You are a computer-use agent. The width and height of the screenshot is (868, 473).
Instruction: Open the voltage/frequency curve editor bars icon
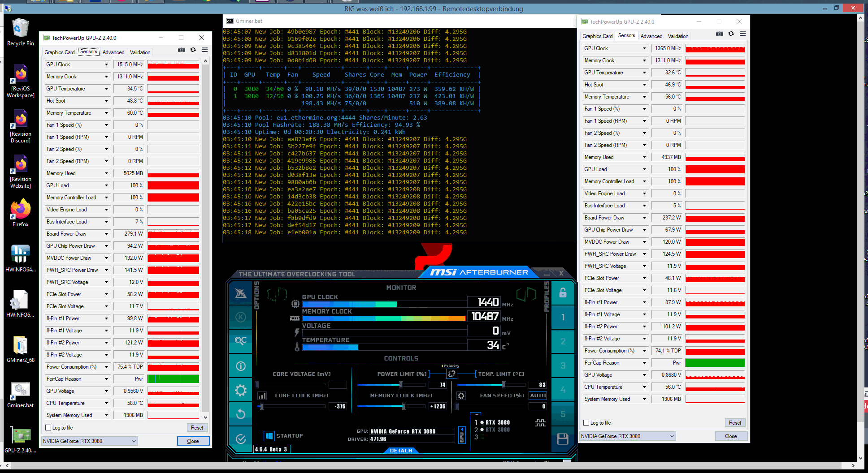click(x=262, y=396)
